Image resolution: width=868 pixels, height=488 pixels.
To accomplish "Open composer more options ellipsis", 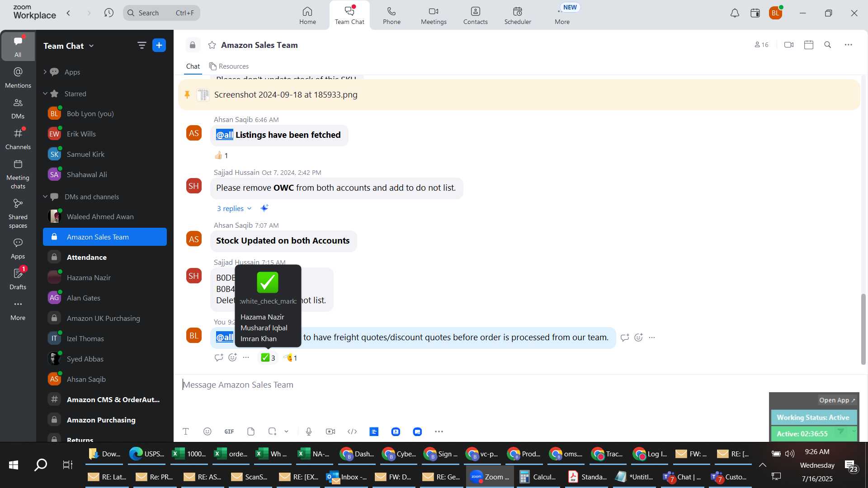I will tap(439, 432).
